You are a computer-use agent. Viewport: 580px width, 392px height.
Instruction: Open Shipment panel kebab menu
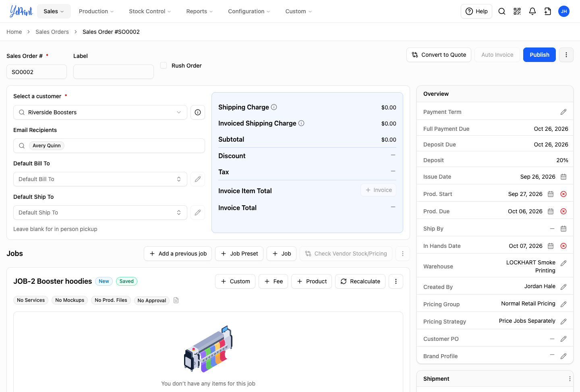click(570, 379)
